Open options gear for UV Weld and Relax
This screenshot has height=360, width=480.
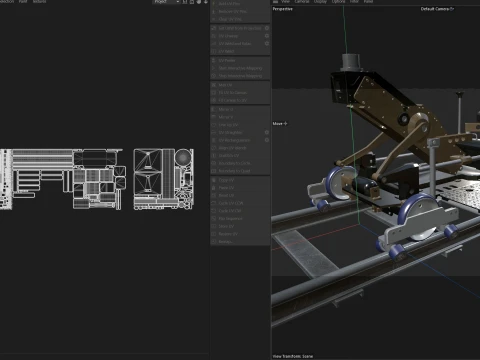(x=267, y=44)
